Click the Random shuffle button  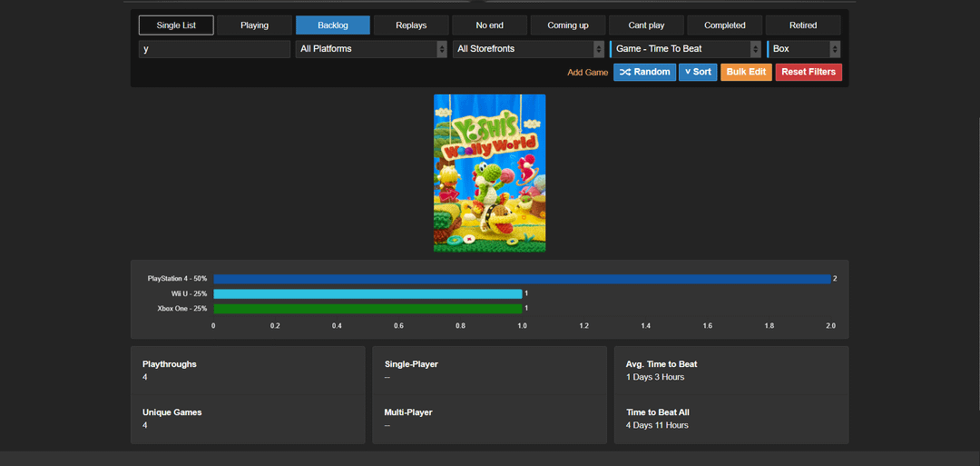(x=644, y=72)
